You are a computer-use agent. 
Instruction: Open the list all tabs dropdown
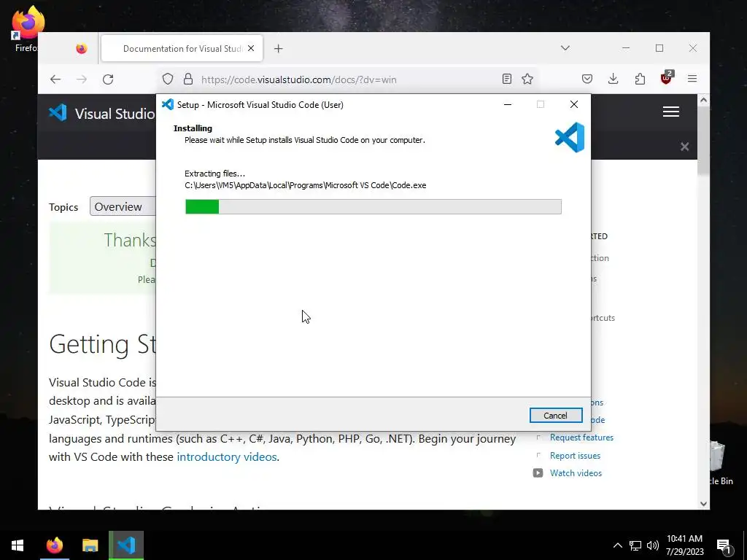tap(565, 48)
